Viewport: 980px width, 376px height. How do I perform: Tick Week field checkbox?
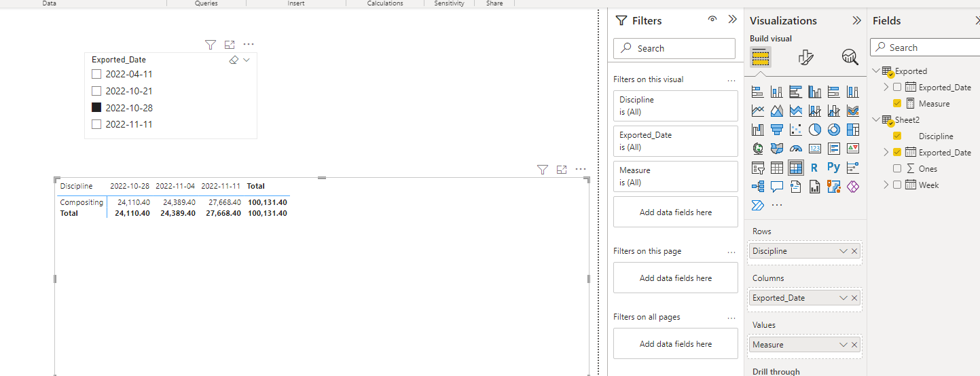(897, 185)
